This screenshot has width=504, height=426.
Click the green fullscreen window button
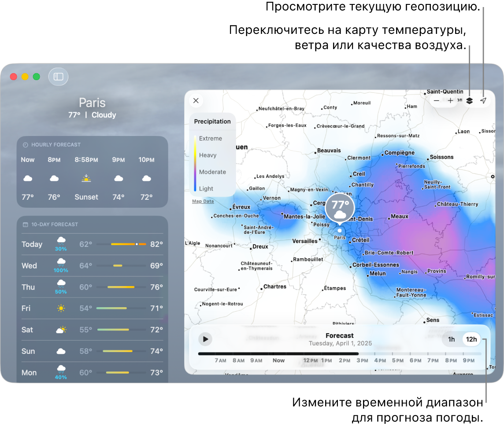37,77
